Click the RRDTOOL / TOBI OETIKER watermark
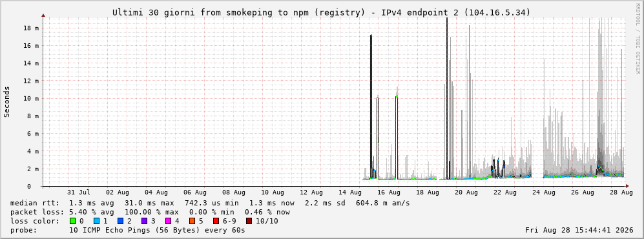 (x=638, y=39)
